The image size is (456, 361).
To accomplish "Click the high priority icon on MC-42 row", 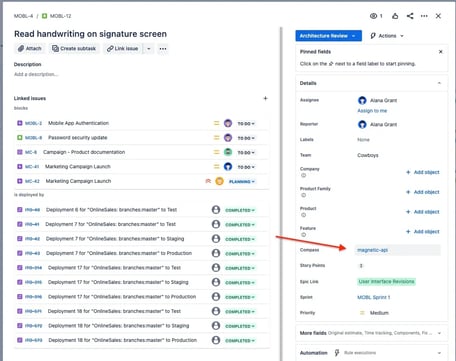I will 208,181.
